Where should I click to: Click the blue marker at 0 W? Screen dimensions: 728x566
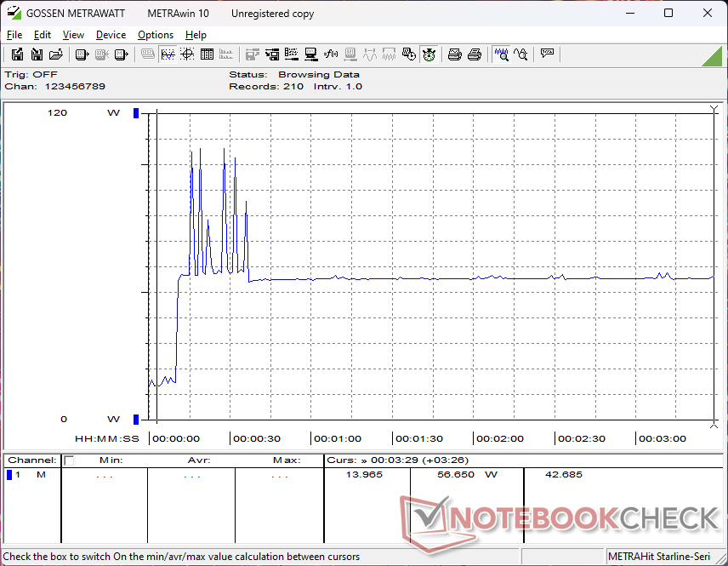(x=135, y=419)
